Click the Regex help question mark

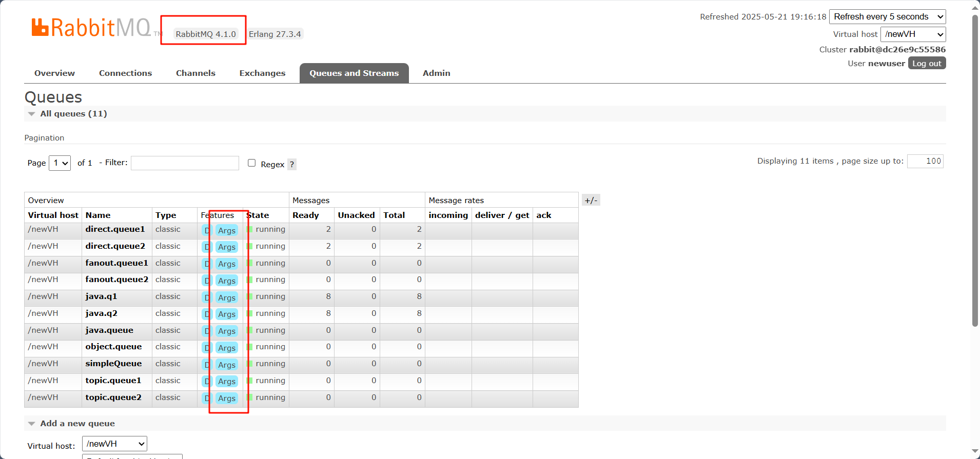click(291, 164)
